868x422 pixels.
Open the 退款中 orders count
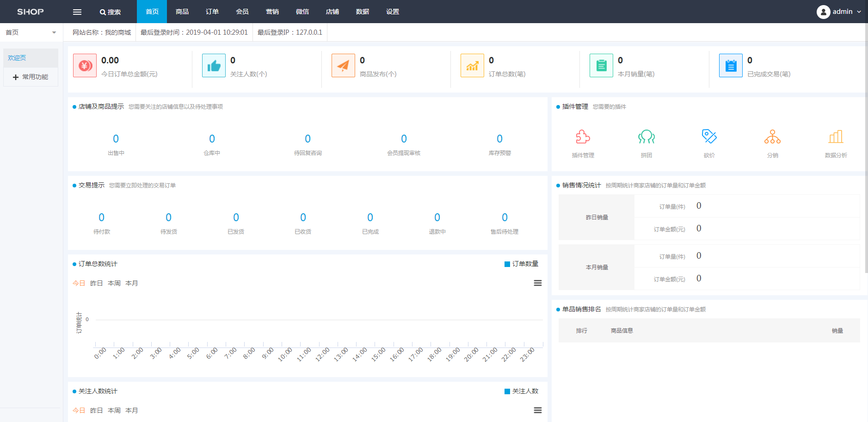(437, 217)
